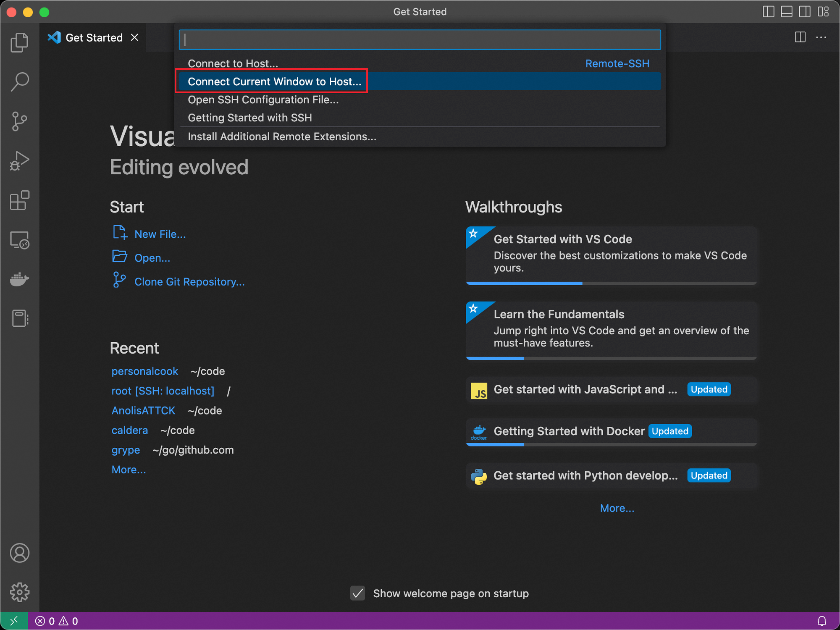Open the editor More Actions ellipsis menu
Screen dimensions: 840x630
tap(821, 37)
